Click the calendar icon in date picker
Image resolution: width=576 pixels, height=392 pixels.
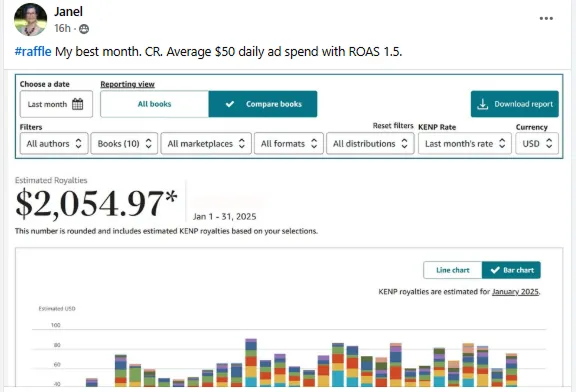point(78,104)
